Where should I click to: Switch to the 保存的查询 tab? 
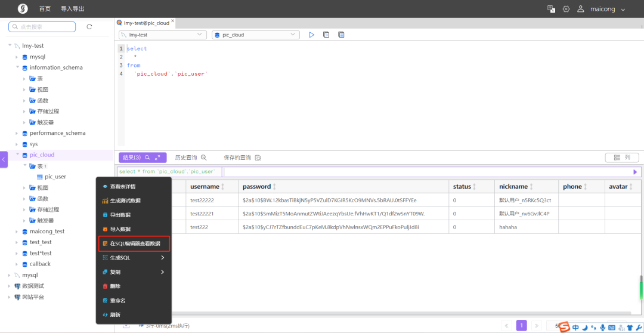[237, 158]
